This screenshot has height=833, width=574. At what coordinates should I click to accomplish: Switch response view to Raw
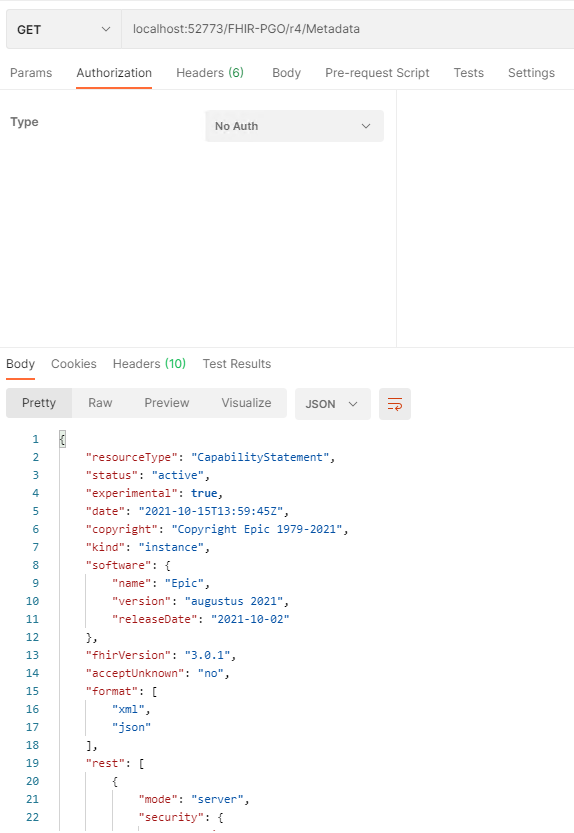coord(100,403)
